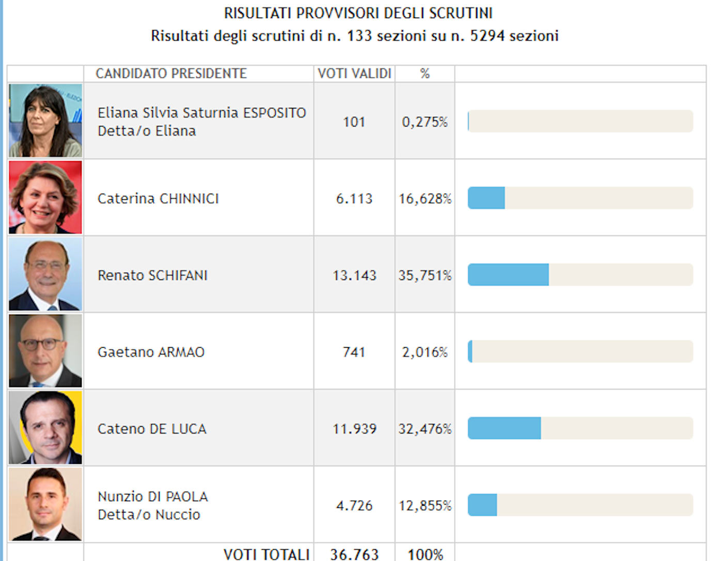Click Di Paola's 12,855% progress bar
The image size is (728, 561).
[x=580, y=505]
